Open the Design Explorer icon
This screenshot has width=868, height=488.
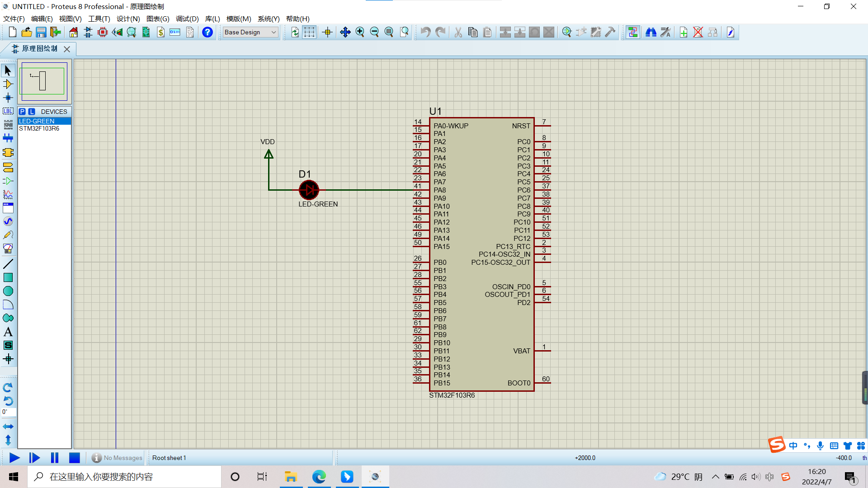pyautogui.click(x=146, y=32)
